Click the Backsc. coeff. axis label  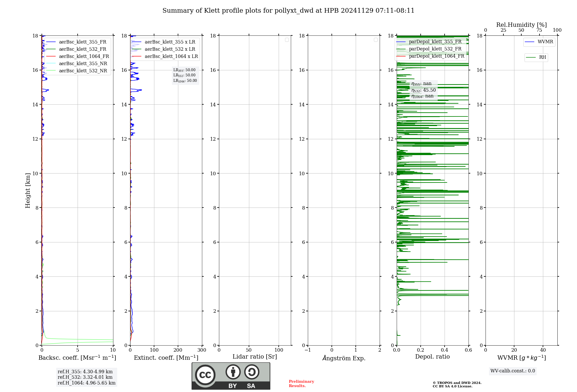click(77, 358)
